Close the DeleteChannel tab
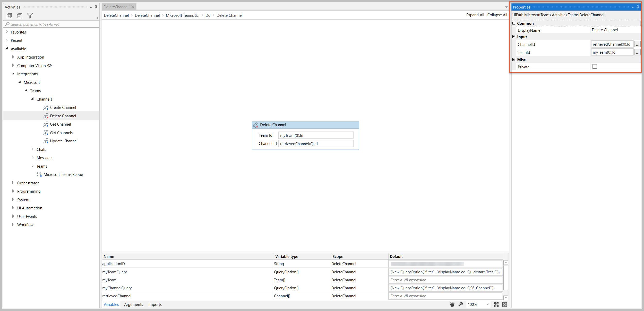The height and width of the screenshot is (311, 644). (x=133, y=7)
